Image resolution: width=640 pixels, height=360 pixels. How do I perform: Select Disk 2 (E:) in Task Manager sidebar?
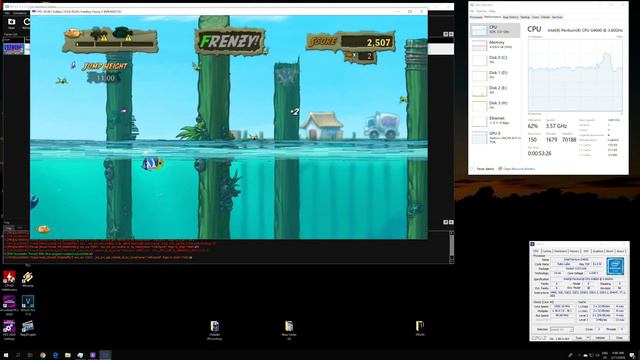tap(495, 90)
